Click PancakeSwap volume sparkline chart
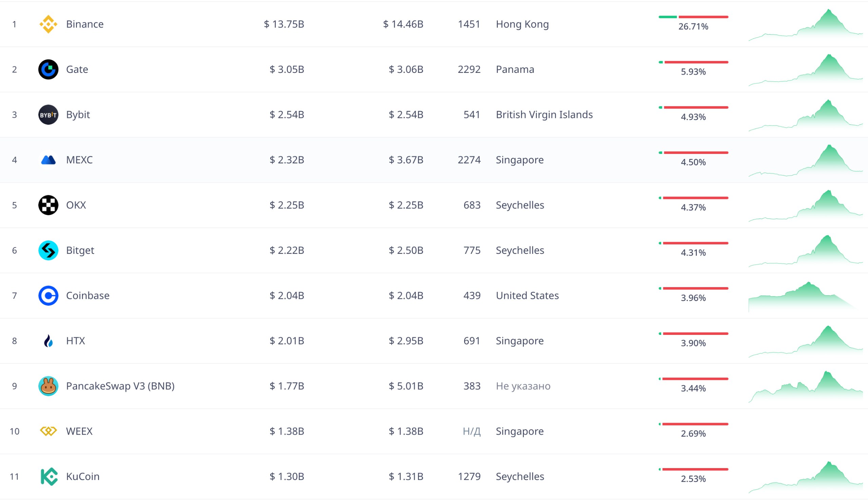The width and height of the screenshot is (868, 502). click(x=805, y=387)
